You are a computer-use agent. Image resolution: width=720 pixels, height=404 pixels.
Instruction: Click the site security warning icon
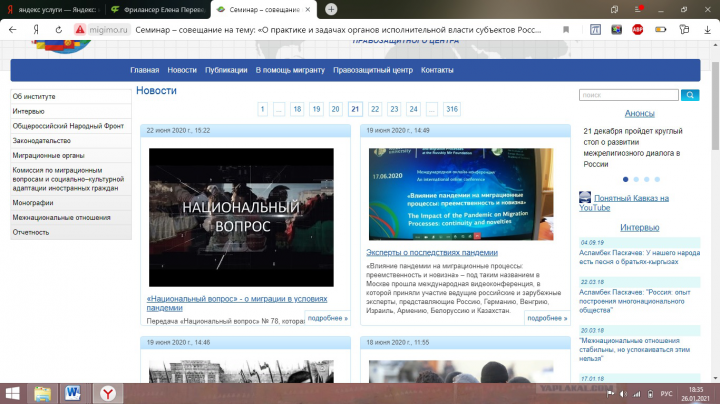point(80,30)
